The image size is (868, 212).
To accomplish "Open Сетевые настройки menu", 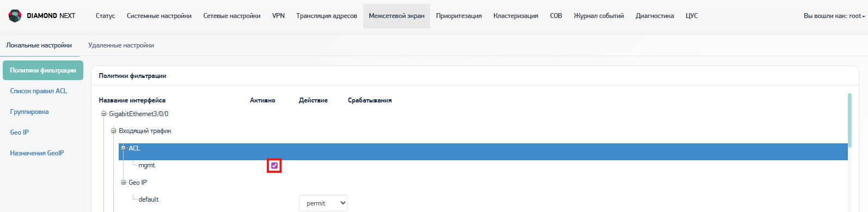I will 231,16.
